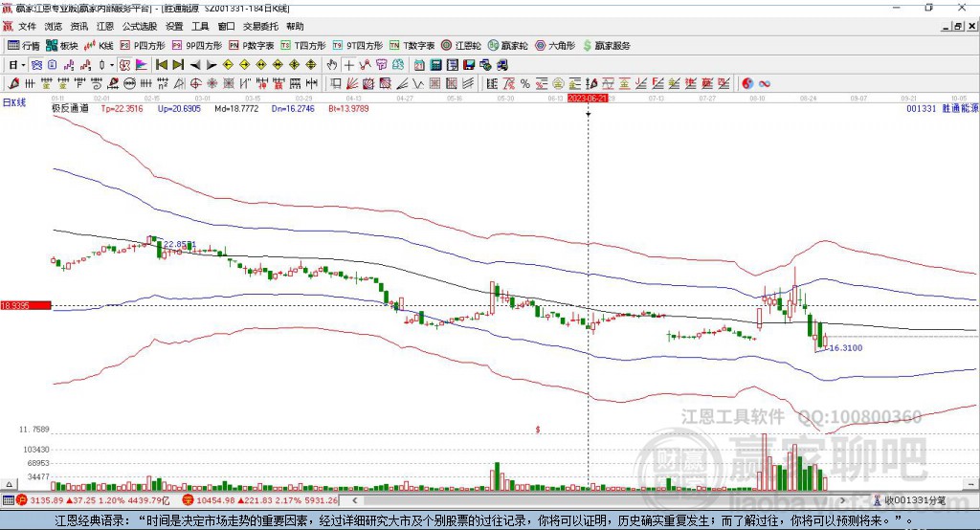980x530 pixels.
Task: Select the Gann fan lines tool
Action: coord(352,84)
